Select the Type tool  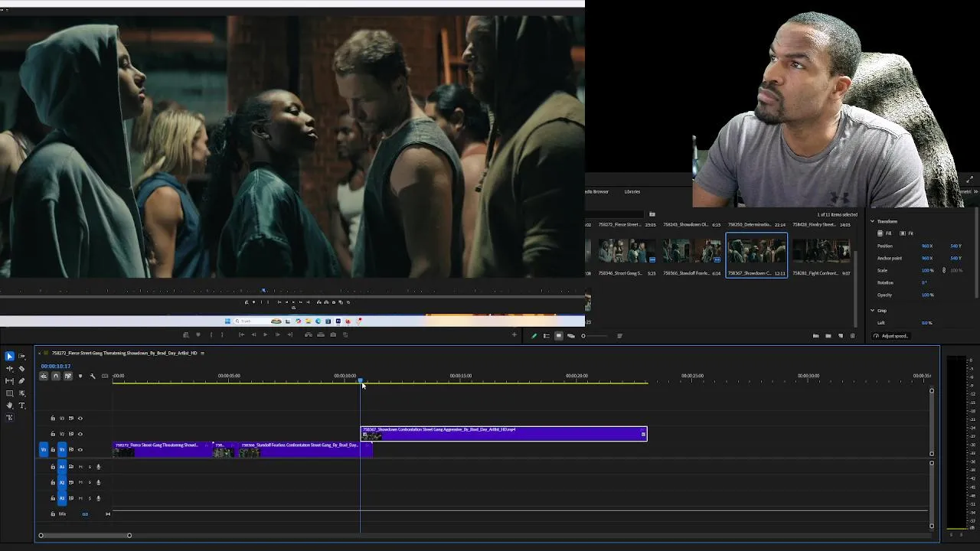click(21, 406)
